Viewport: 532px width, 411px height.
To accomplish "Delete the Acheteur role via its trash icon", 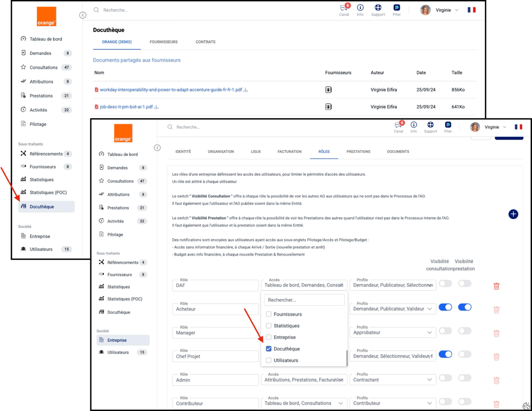I will tap(496, 309).
